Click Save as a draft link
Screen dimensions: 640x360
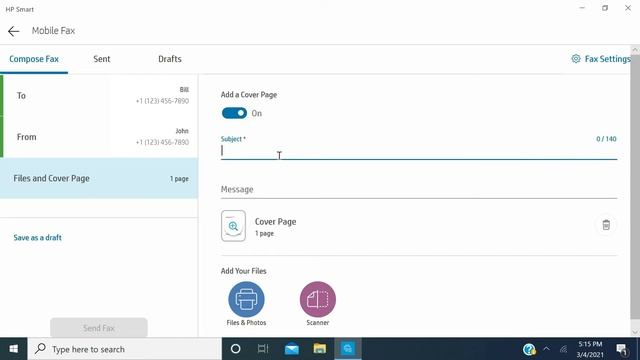click(x=38, y=238)
